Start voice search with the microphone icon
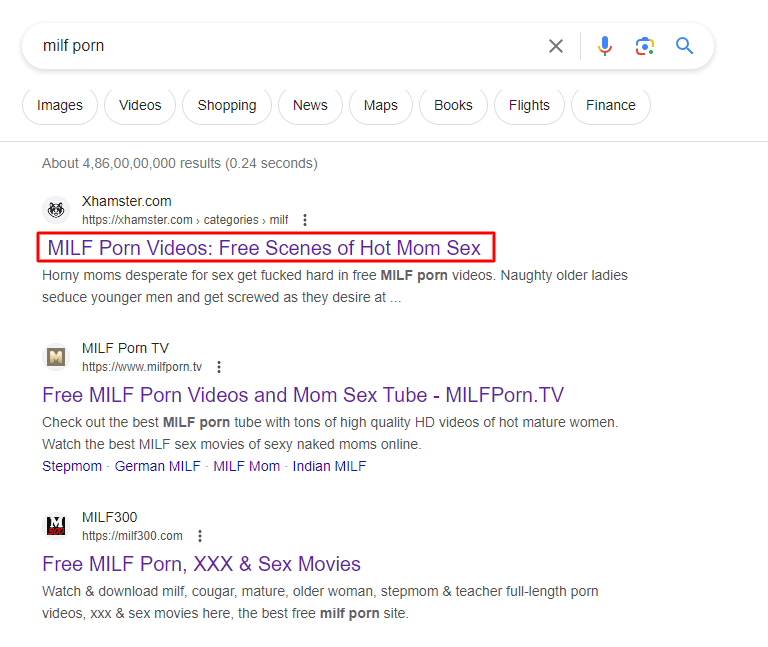The height and width of the screenshot is (647, 768). click(x=605, y=46)
